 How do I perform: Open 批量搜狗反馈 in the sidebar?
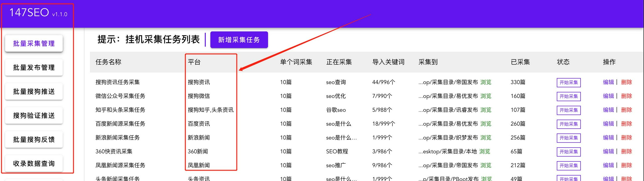(x=34, y=139)
